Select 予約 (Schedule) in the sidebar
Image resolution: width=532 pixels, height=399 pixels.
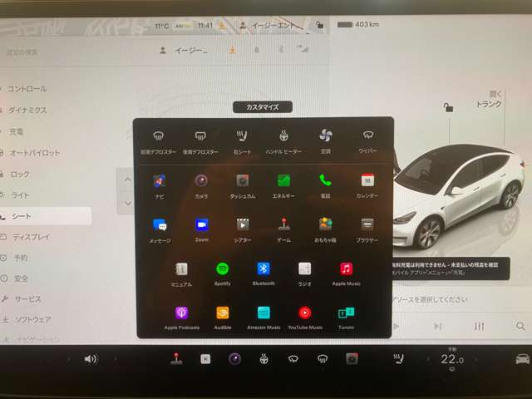(20, 258)
